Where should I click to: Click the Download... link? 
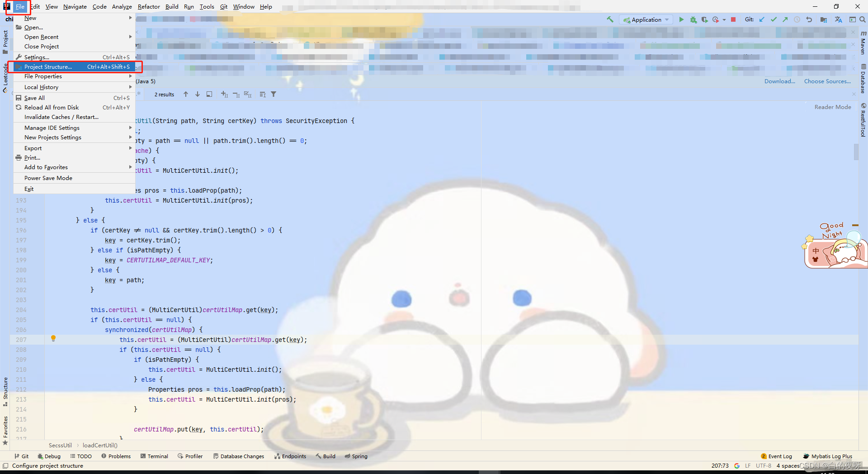pyautogui.click(x=780, y=81)
